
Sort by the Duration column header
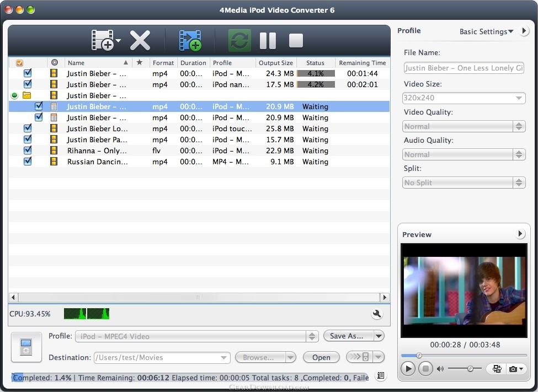[193, 63]
